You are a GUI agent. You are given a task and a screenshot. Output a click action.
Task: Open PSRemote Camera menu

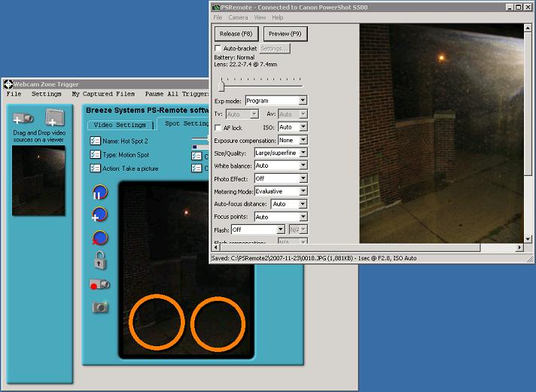point(238,17)
